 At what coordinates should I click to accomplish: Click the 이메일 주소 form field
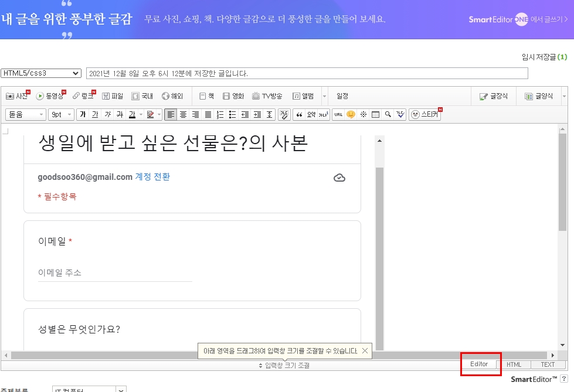point(115,273)
